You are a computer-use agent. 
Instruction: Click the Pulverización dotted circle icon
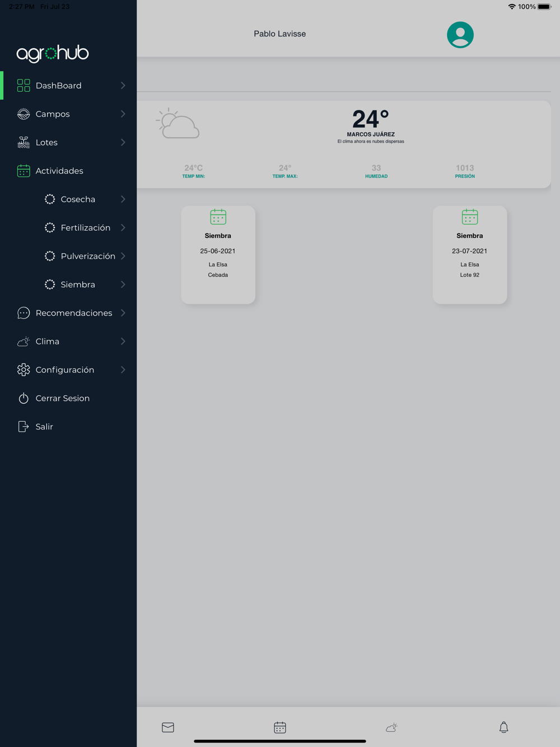click(x=50, y=256)
